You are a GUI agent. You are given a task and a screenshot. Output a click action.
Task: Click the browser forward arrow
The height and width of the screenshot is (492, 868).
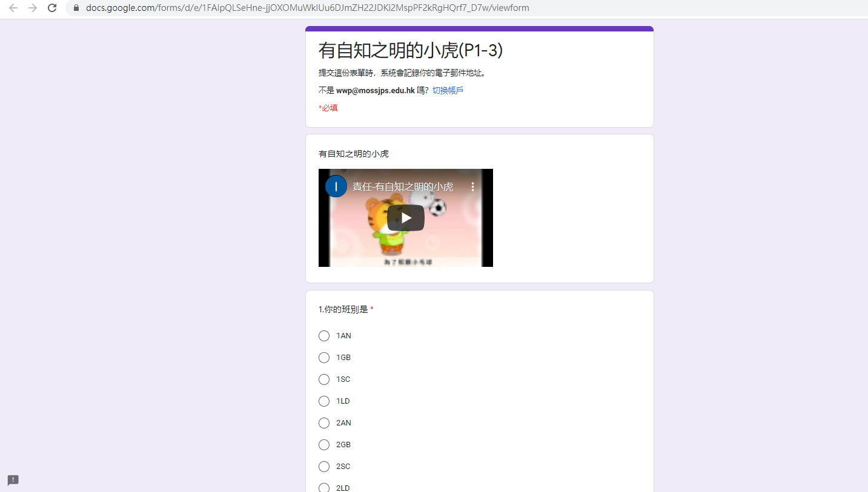[33, 8]
